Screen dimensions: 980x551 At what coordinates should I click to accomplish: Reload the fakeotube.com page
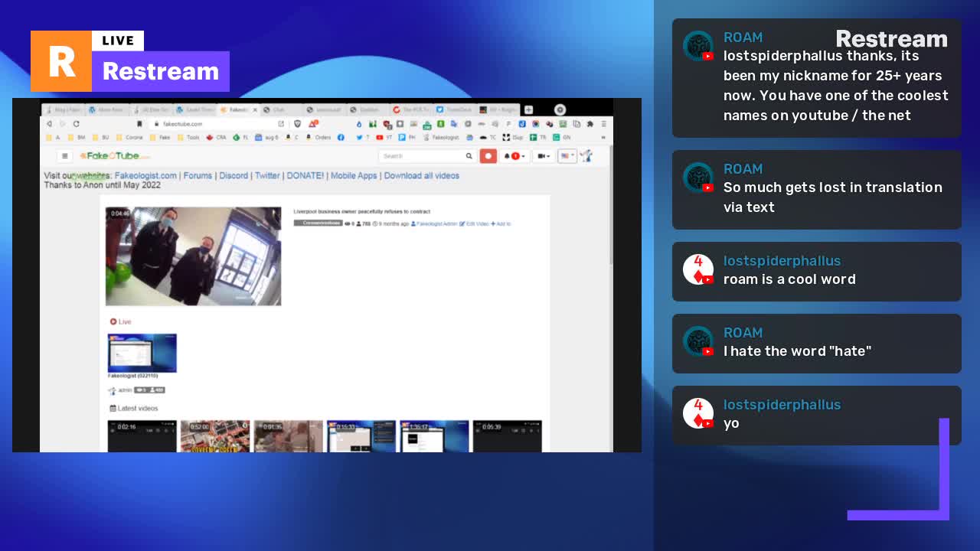pyautogui.click(x=76, y=123)
